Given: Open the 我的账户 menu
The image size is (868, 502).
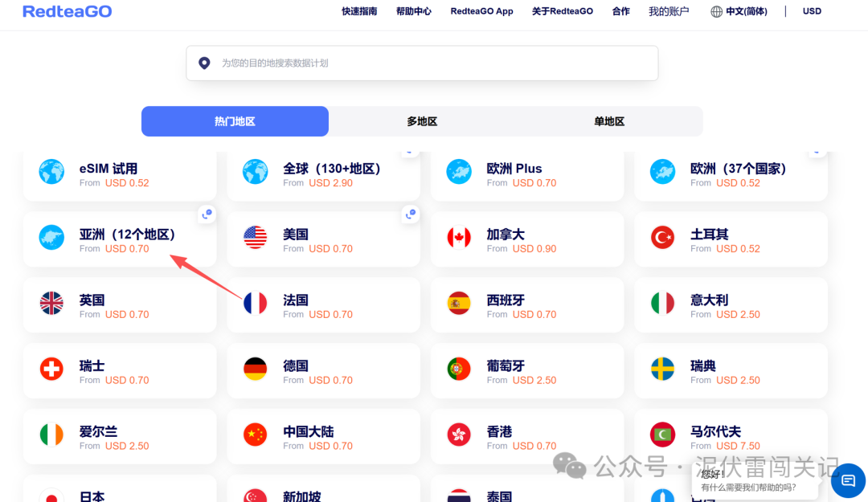Looking at the screenshot, I should (669, 11).
